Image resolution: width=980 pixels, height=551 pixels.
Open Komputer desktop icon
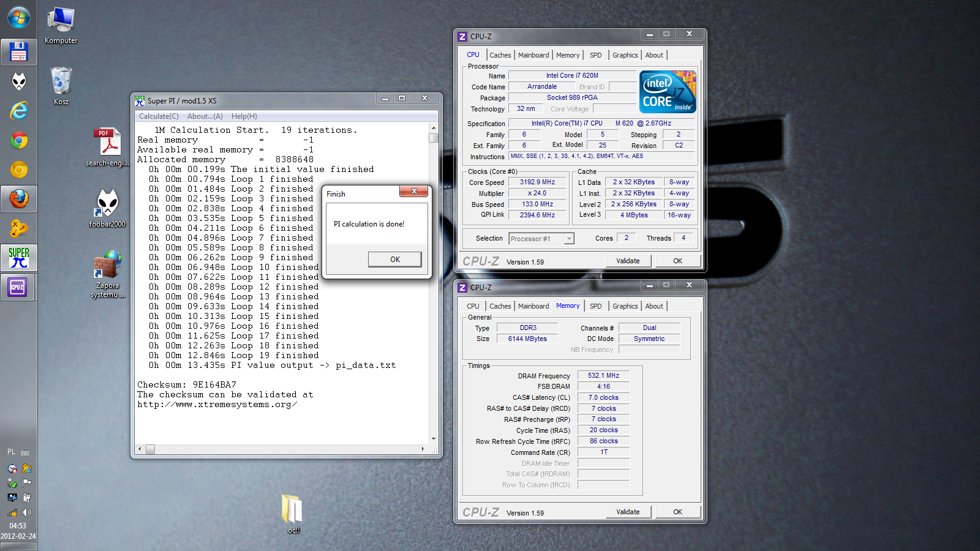(x=61, y=26)
